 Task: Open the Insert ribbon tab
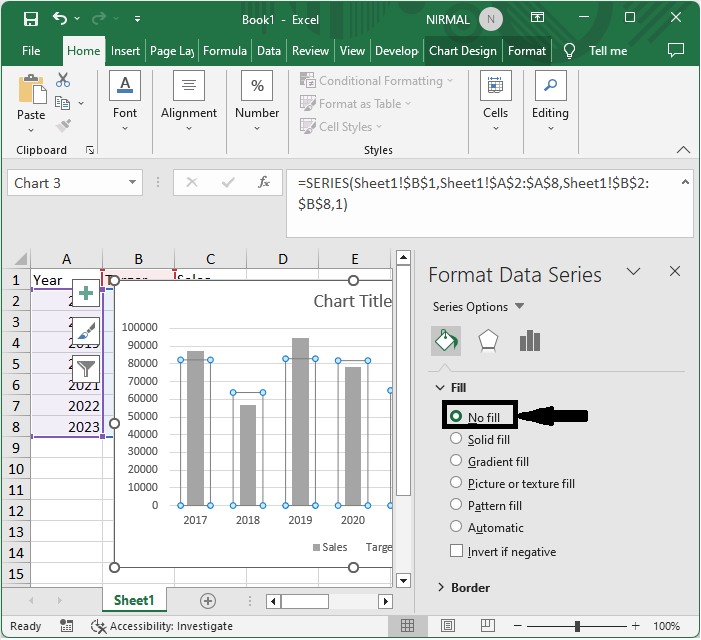(125, 51)
